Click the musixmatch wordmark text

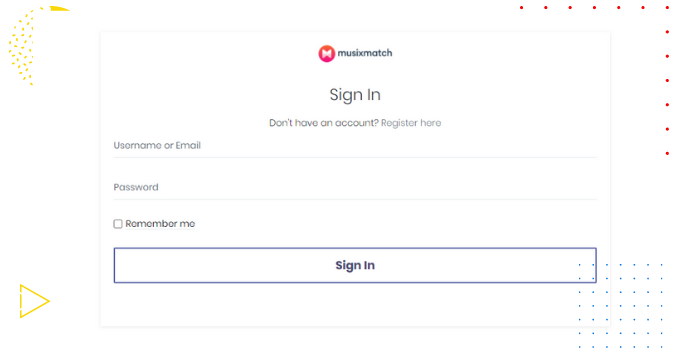[365, 53]
